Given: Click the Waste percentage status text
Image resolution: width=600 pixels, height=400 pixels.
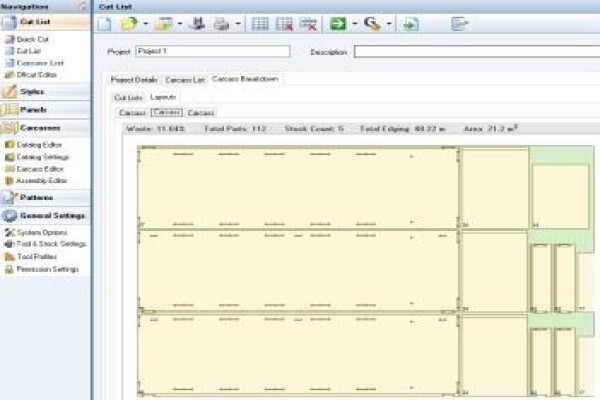Looking at the screenshot, I should pos(155,129).
